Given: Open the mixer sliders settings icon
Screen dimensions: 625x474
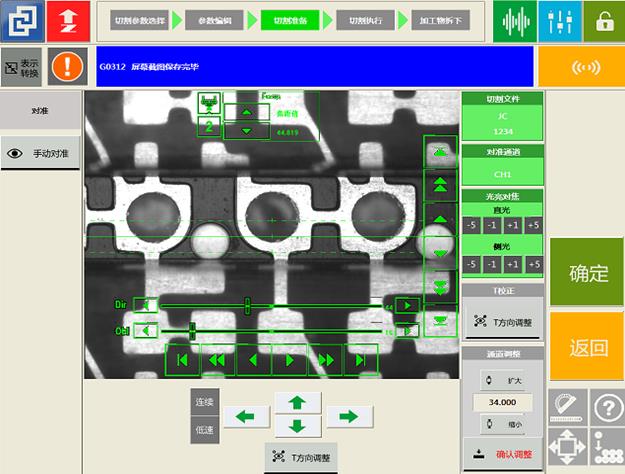Looking at the screenshot, I should 559,21.
